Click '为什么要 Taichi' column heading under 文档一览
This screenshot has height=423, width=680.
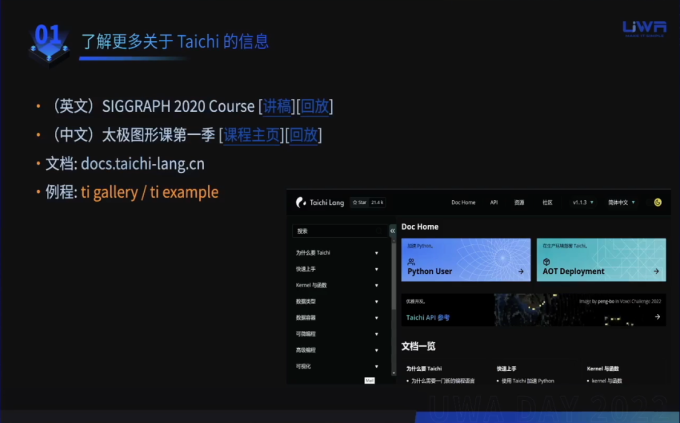point(424,369)
